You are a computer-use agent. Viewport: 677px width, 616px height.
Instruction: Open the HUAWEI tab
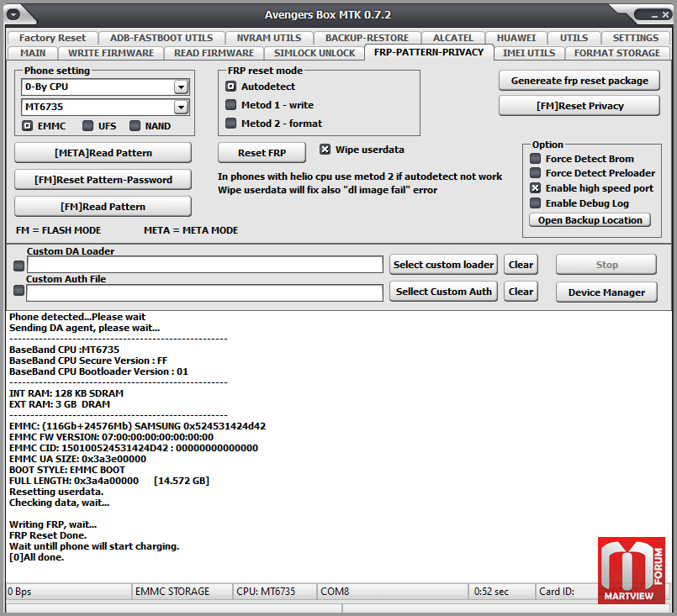[516, 38]
